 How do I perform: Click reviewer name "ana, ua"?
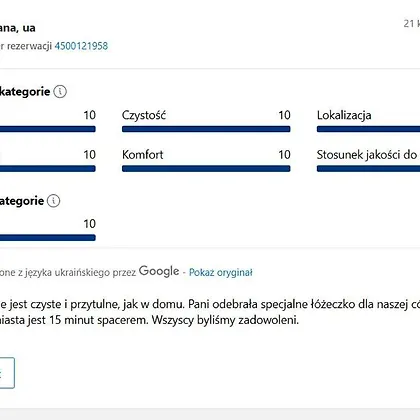[18, 28]
